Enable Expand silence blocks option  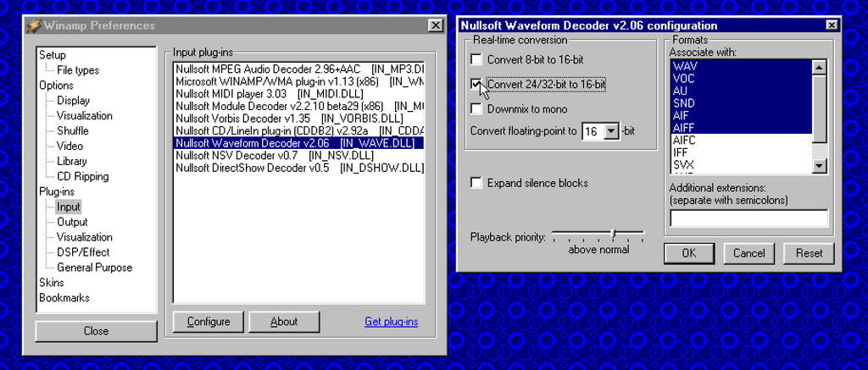[476, 183]
